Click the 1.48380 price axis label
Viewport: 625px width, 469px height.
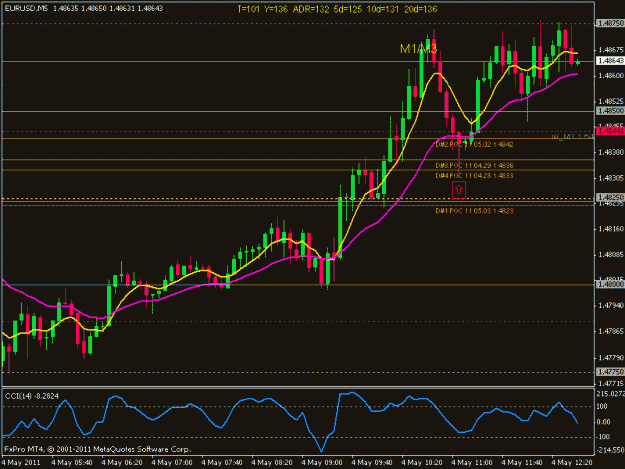[x=611, y=152]
